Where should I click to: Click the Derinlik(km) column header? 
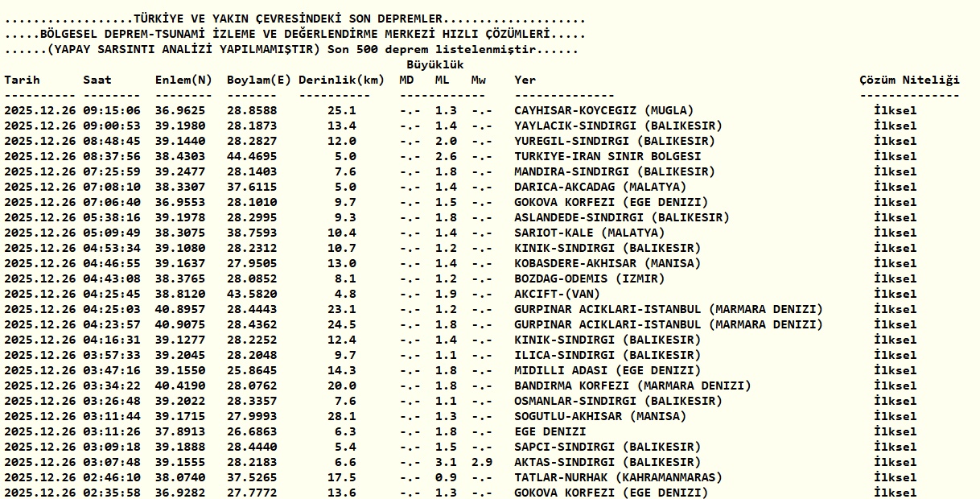[341, 80]
